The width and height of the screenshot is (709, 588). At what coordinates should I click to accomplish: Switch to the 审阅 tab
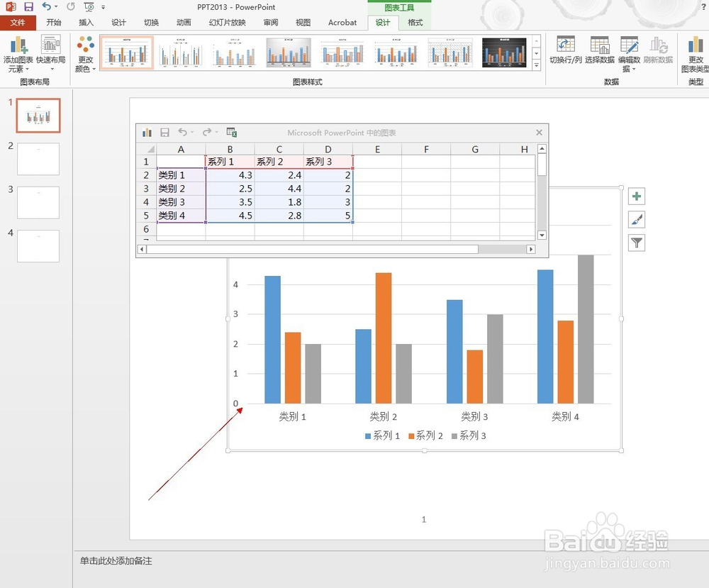click(x=271, y=23)
